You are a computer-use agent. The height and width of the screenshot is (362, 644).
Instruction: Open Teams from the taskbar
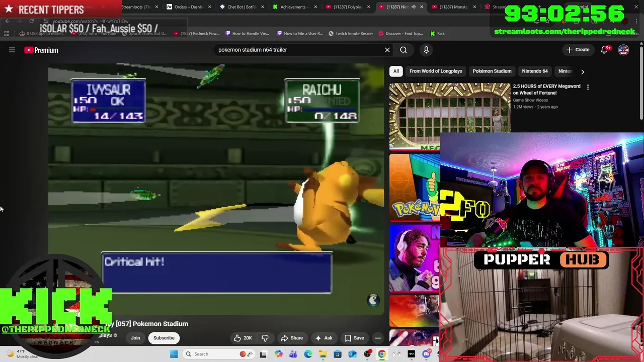(x=293, y=354)
